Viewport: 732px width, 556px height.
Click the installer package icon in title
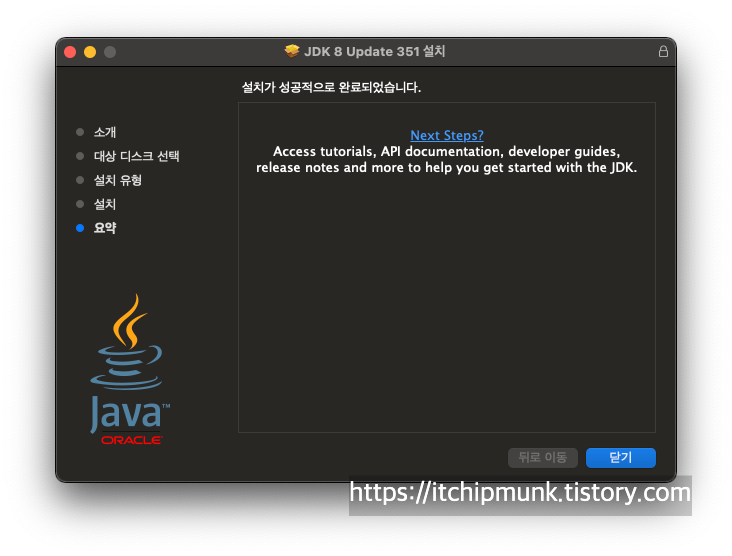click(292, 51)
